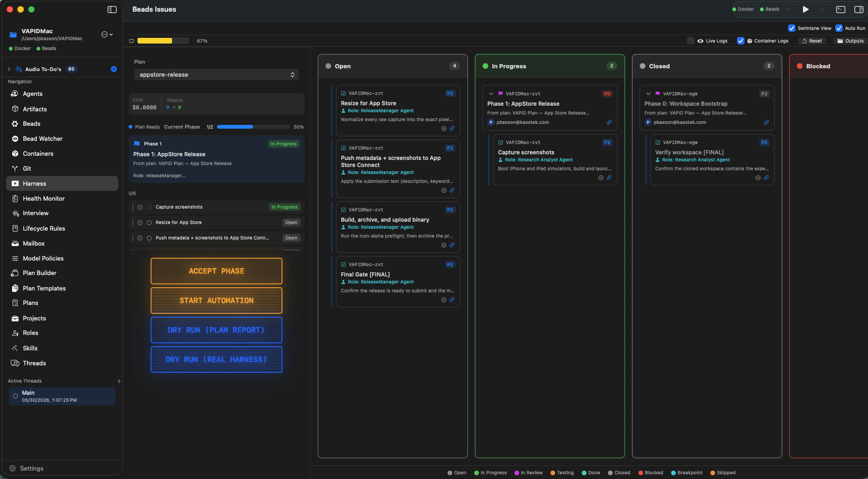The height and width of the screenshot is (479, 868).
Task: Click the blue plus beside Audio To-Do's
Action: pos(114,69)
